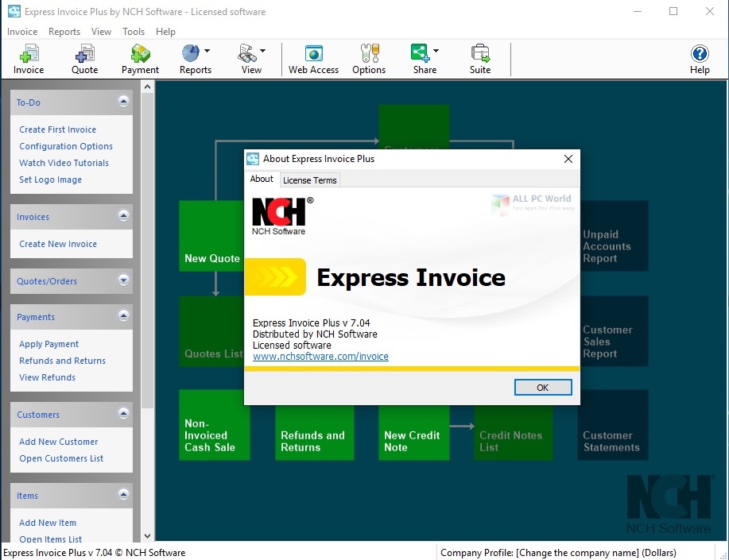Open the Tools menu
This screenshot has width=729, height=560.
pos(134,32)
